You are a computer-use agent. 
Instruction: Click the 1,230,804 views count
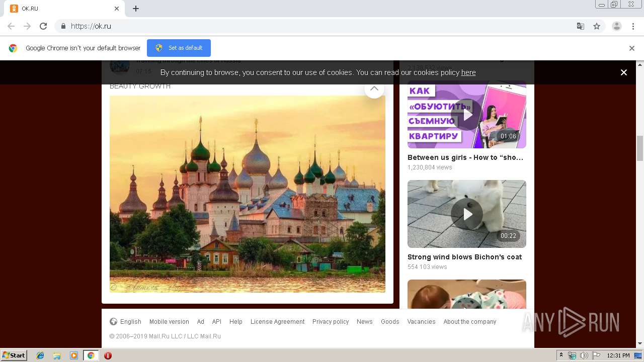pos(430,167)
